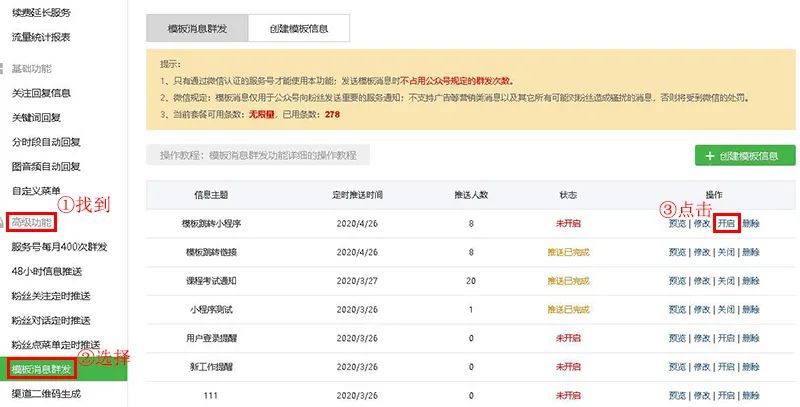Click 推送已完成 status in 模板跳转链接 row
The width and height of the screenshot is (800, 407).
point(568,252)
